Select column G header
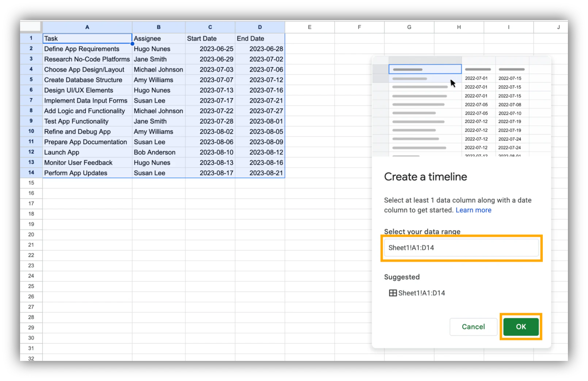 pyautogui.click(x=409, y=27)
